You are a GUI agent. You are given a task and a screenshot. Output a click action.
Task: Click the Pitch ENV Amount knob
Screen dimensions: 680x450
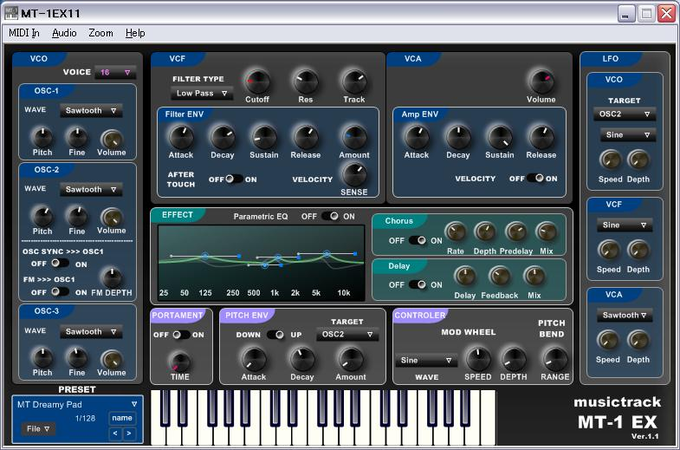click(350, 360)
